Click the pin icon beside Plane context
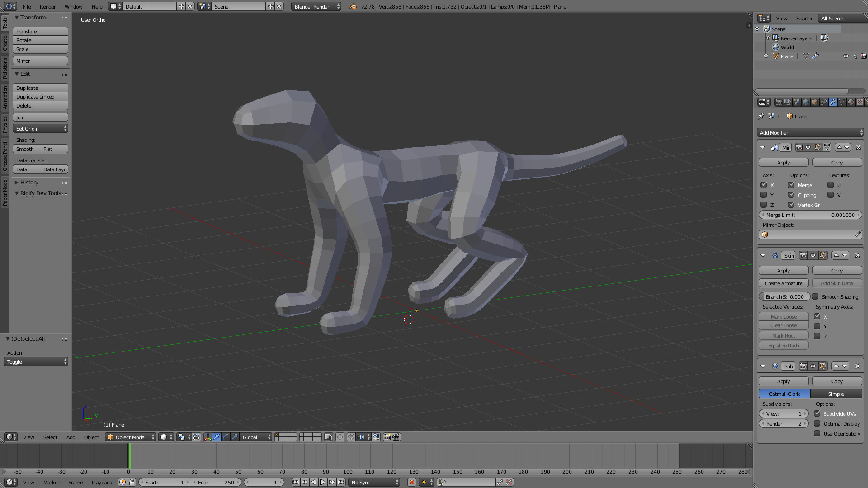 pos(761,116)
